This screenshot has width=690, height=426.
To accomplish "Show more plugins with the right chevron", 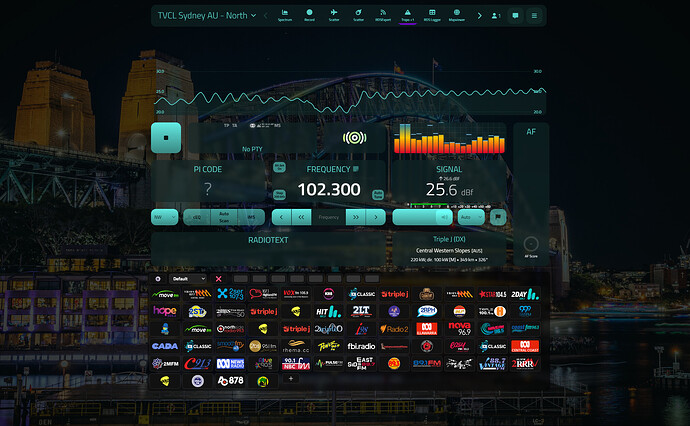I will pos(479,16).
